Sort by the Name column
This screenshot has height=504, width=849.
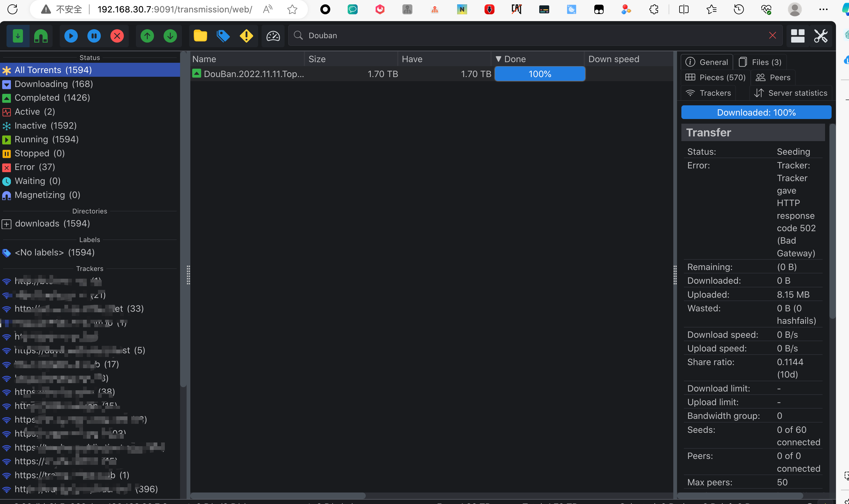pos(247,59)
